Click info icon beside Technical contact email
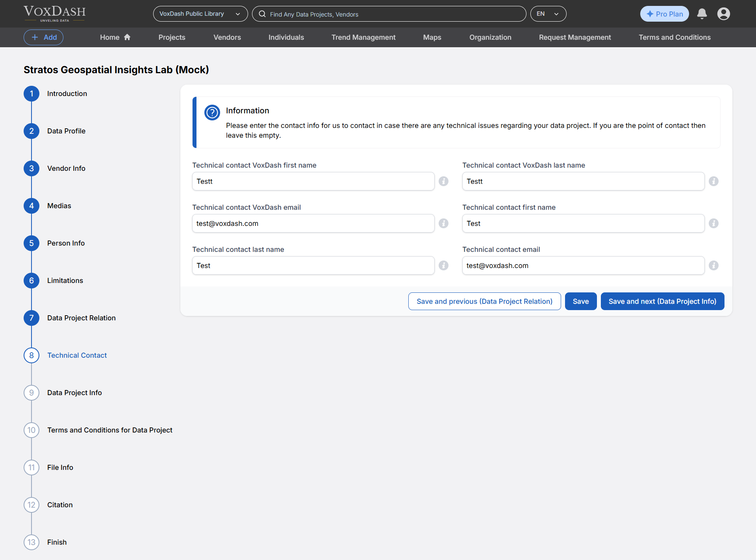This screenshot has width=756, height=560. 713,265
